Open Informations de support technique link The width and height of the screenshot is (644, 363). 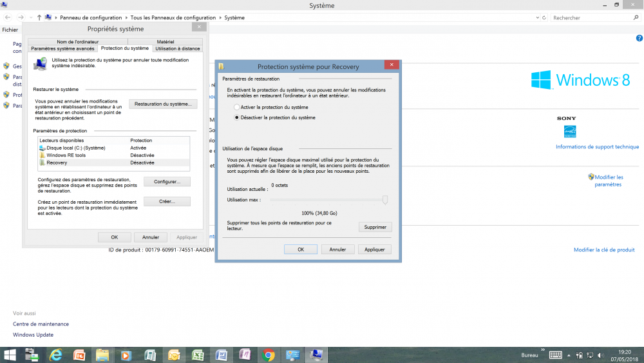[597, 147]
